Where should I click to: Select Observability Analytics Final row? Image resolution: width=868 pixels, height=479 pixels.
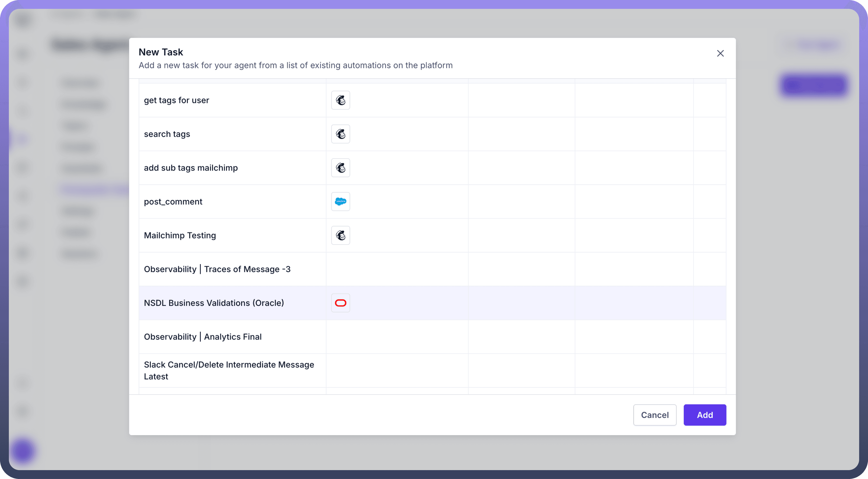tap(203, 336)
